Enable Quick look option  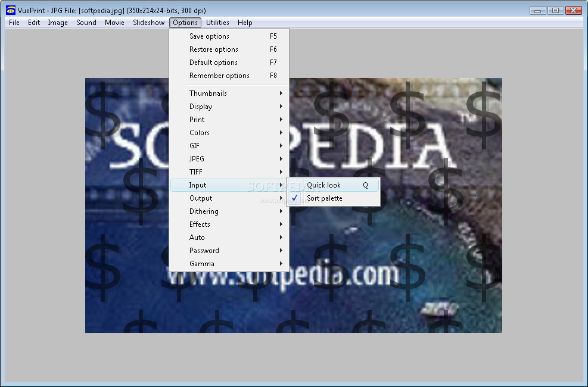point(334,185)
